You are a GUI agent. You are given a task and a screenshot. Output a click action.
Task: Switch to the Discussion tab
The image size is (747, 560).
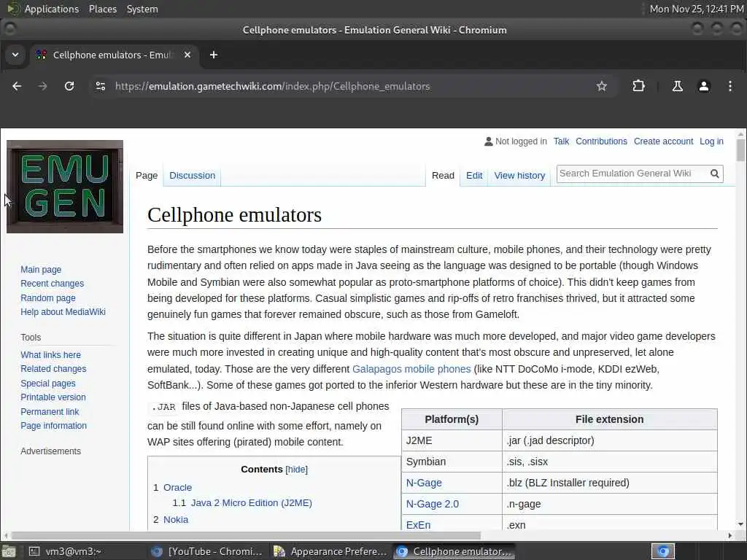click(192, 175)
